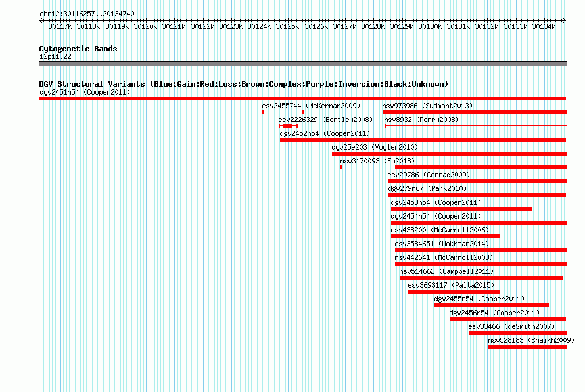The height and width of the screenshot is (392, 585).
Task: Click the gray 12p11.22 cytogenetic band bar
Action: point(302,64)
